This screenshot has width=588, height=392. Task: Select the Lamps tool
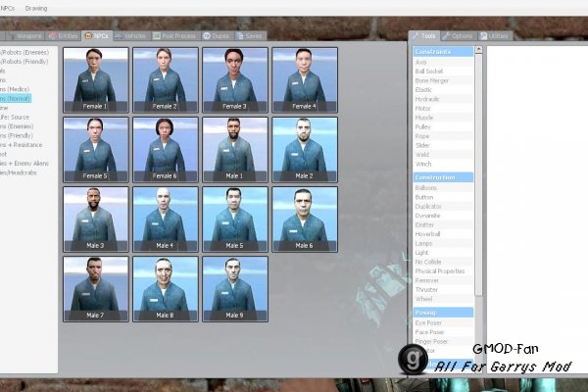(x=443, y=243)
